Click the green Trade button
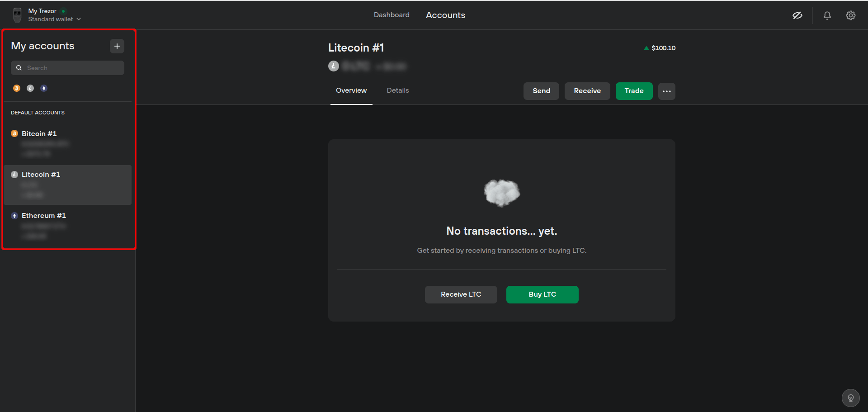The height and width of the screenshot is (412, 868). pyautogui.click(x=634, y=91)
